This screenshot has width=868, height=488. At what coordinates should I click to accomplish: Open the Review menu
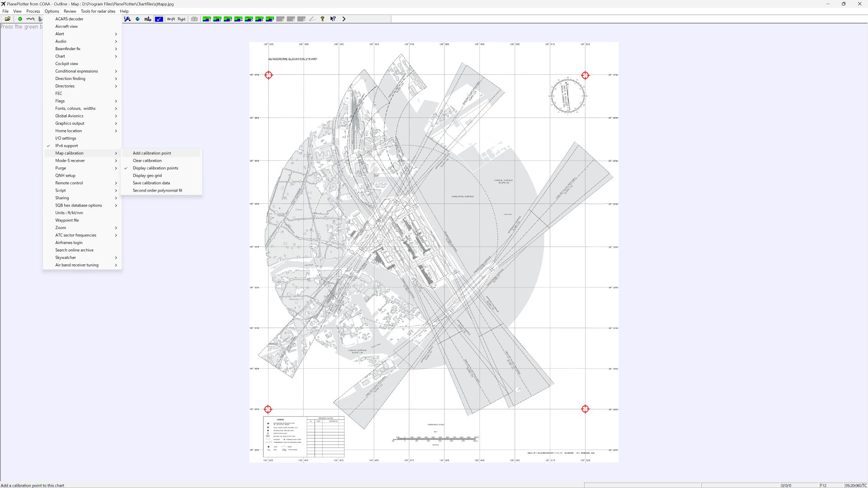point(70,11)
